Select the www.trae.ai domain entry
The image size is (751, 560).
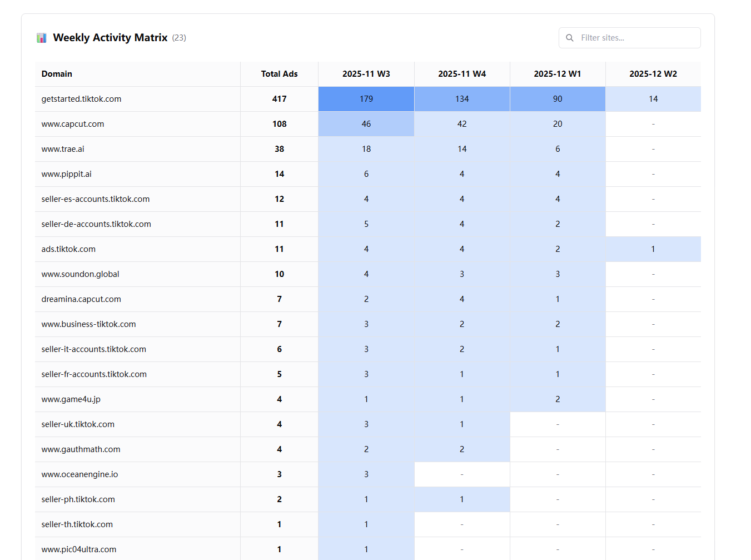[63, 149]
